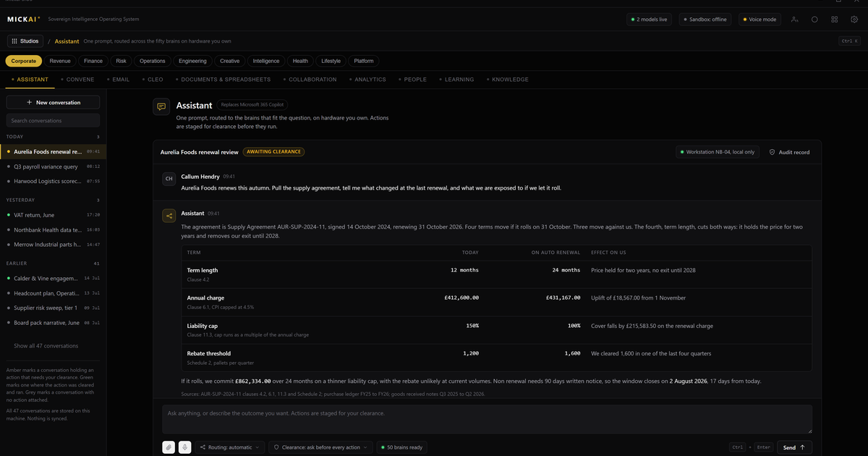Click the 2 models live indicator

650,20
